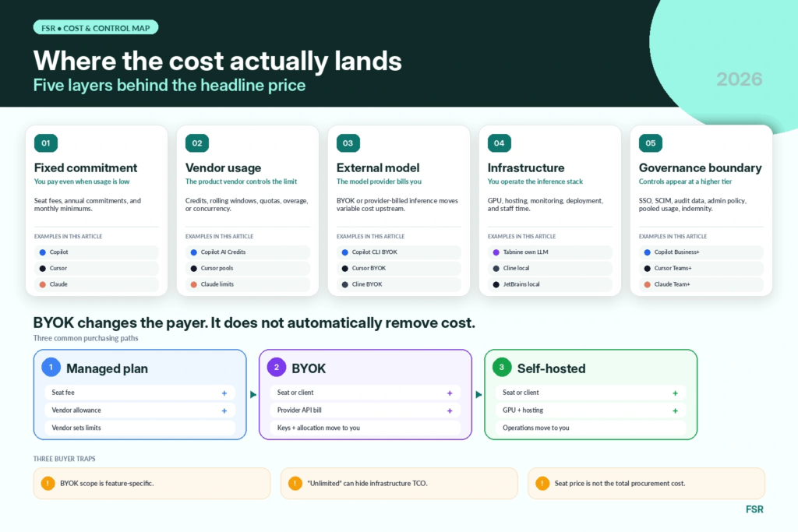Click the Managed plan title
This screenshot has height=532, width=798.
[107, 368]
